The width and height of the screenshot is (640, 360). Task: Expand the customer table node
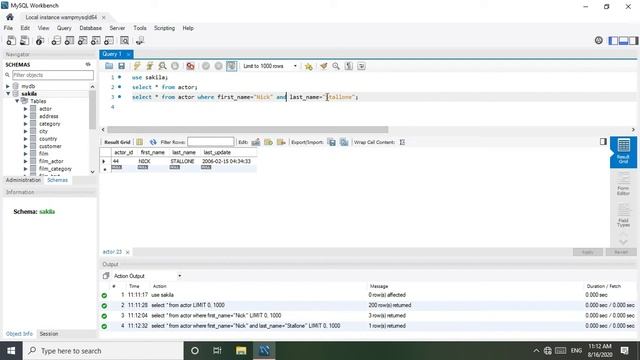[25, 146]
